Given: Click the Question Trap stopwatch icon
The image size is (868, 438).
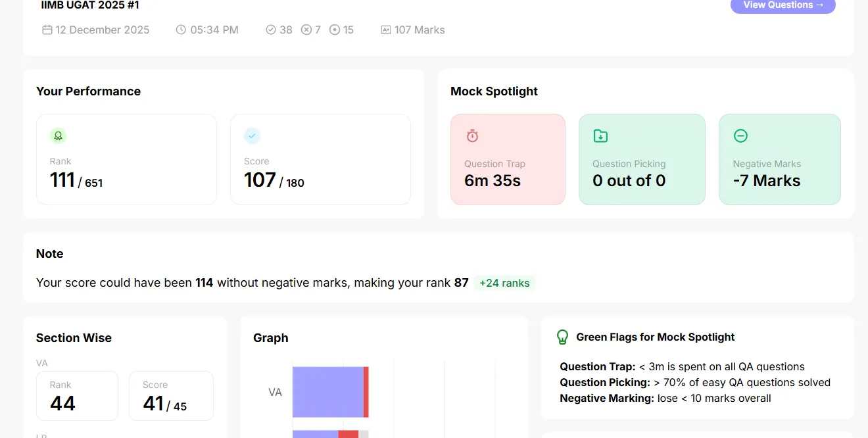Looking at the screenshot, I should click(472, 136).
